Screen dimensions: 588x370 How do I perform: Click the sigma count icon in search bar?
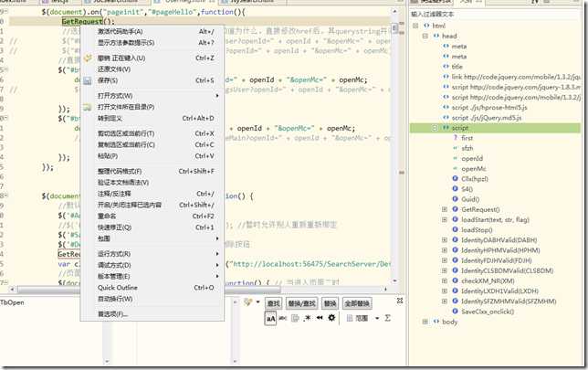coord(388,318)
